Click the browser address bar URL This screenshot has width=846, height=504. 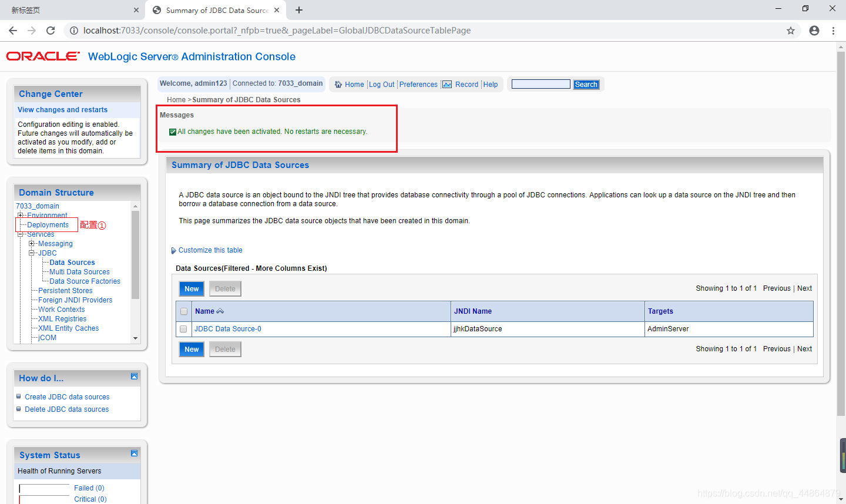[277, 31]
